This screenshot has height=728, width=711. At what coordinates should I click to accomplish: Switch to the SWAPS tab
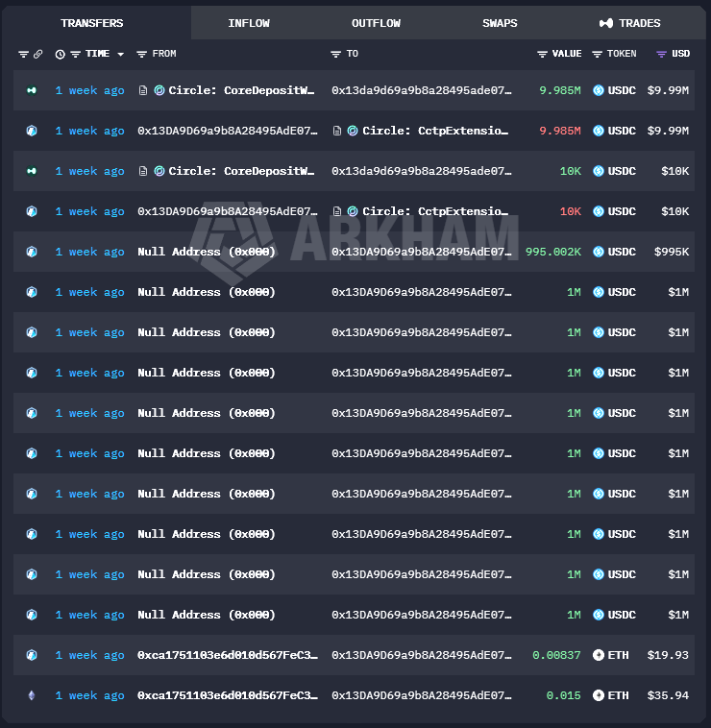click(x=500, y=23)
